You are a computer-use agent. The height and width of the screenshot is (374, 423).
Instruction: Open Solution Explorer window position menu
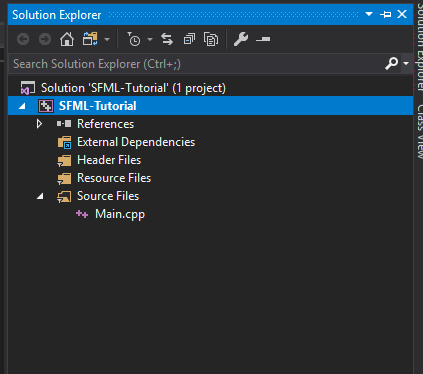click(369, 14)
